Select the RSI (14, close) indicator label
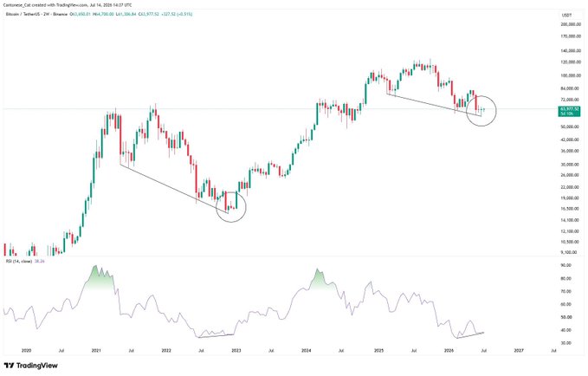This screenshot has width=588, height=376. (x=19, y=261)
